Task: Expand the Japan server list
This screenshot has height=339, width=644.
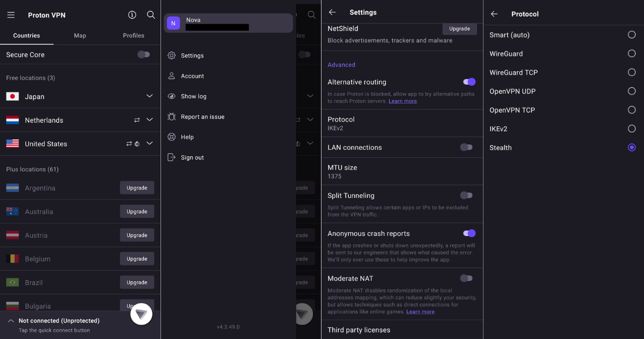Action: [149, 96]
